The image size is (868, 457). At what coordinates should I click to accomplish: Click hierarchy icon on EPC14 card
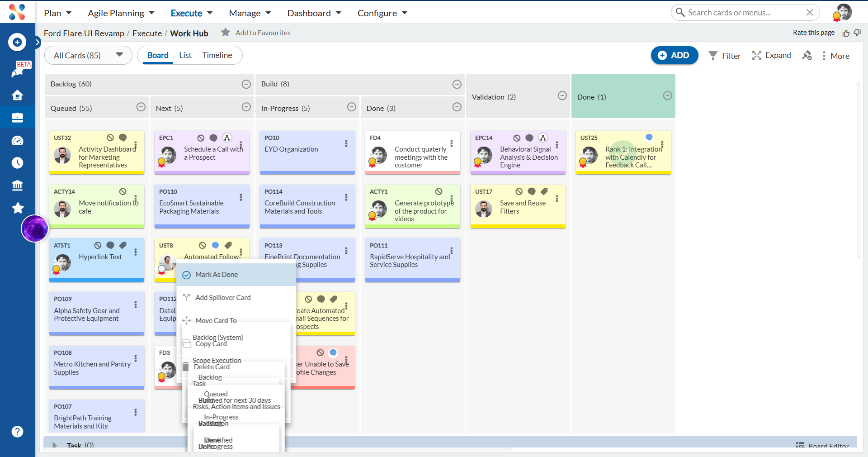[x=543, y=138]
